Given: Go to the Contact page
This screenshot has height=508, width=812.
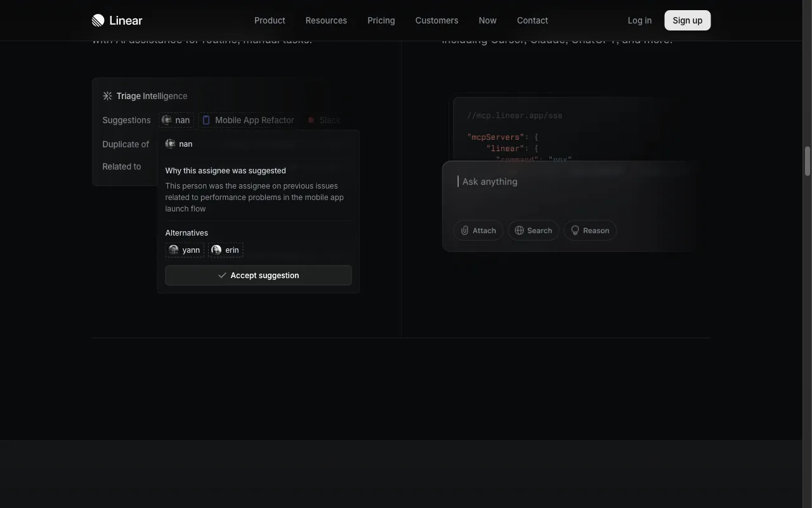Looking at the screenshot, I should click(532, 20).
